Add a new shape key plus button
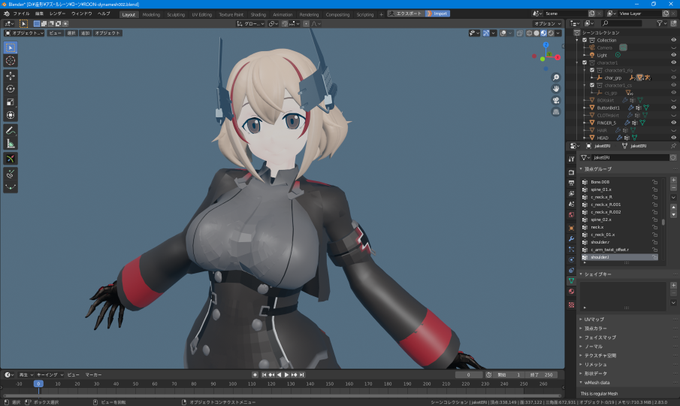The width and height of the screenshot is (680, 406). point(673,285)
